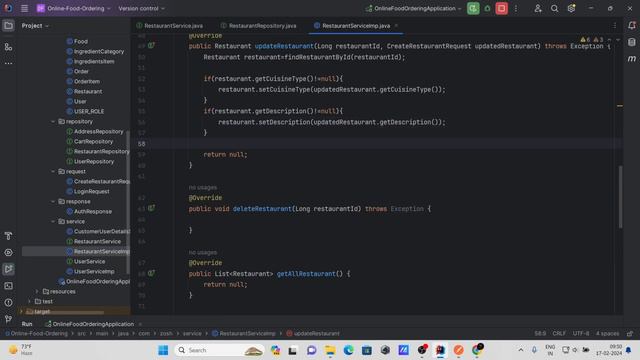The image size is (640, 360).
Task: Select the Run panel tab
Action: click(x=27, y=324)
